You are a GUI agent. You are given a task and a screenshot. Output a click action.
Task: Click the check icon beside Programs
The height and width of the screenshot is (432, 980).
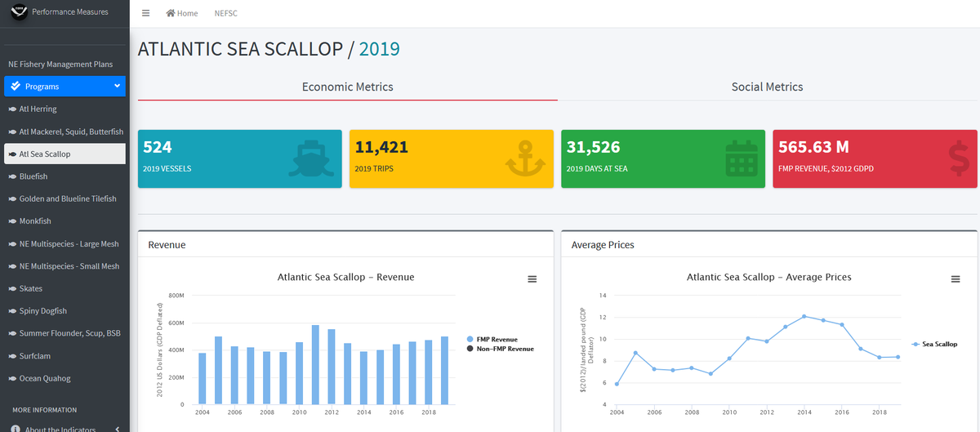coord(16,86)
